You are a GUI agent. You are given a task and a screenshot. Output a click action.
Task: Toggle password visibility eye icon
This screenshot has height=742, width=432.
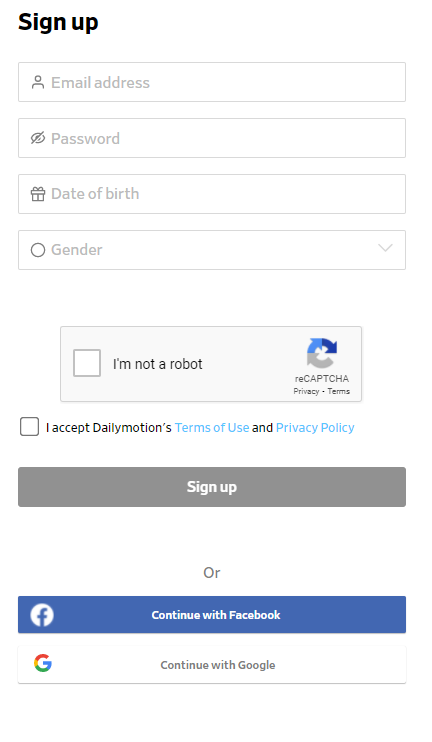[x=38, y=138]
